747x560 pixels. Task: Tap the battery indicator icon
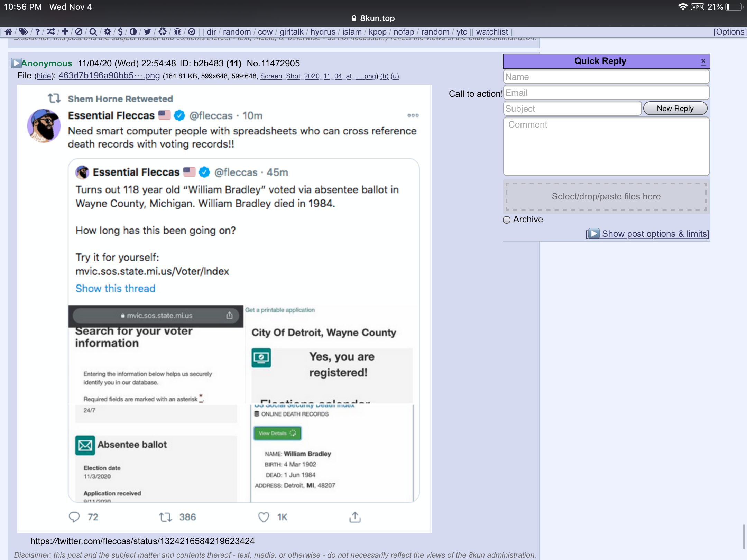click(x=734, y=7)
